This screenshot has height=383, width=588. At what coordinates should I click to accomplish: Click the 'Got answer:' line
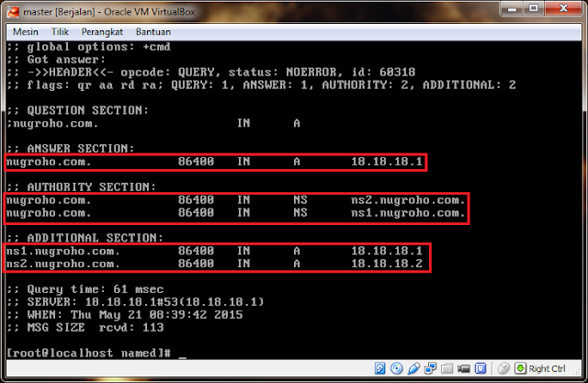point(56,60)
